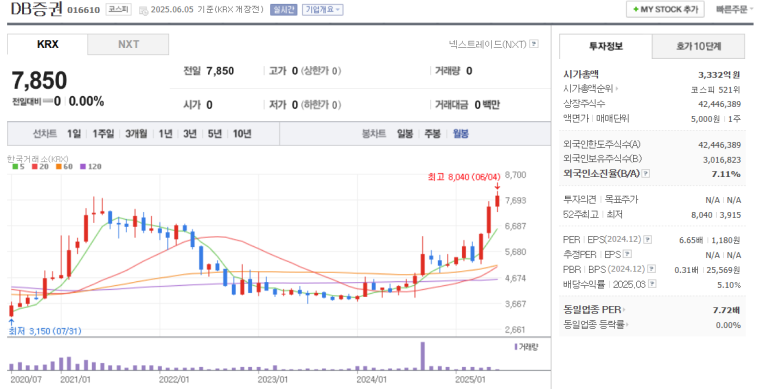Click the help icon next to 추정PER EPS
The height and width of the screenshot is (389, 773).
[x=627, y=254]
